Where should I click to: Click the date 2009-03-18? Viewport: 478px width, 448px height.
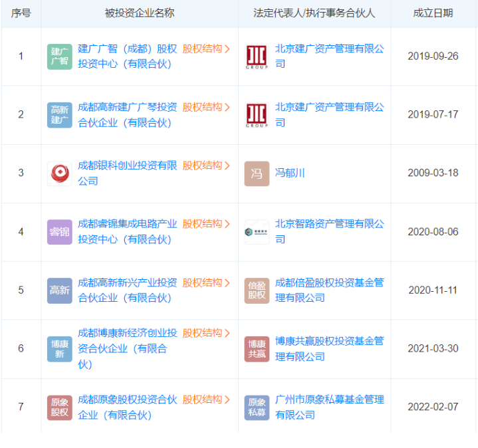pyautogui.click(x=433, y=173)
